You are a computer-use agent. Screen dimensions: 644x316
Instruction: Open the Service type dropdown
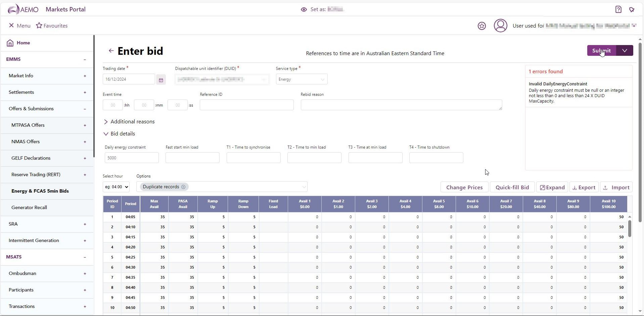[301, 79]
